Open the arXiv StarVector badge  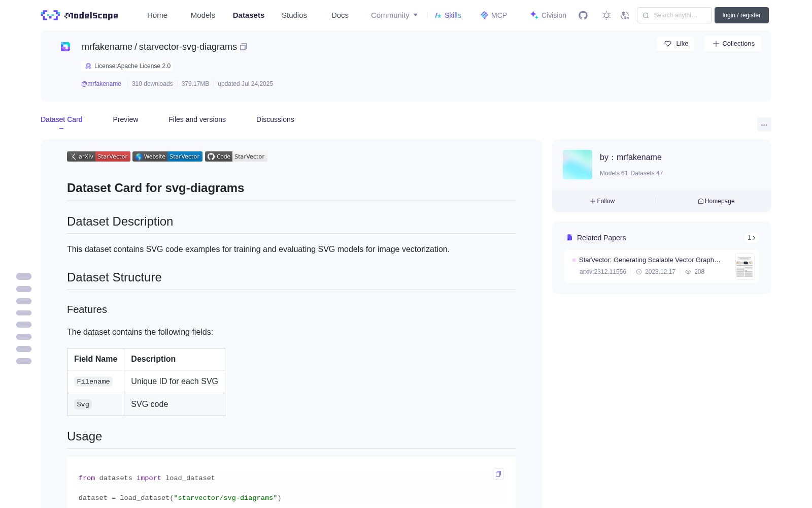98,156
